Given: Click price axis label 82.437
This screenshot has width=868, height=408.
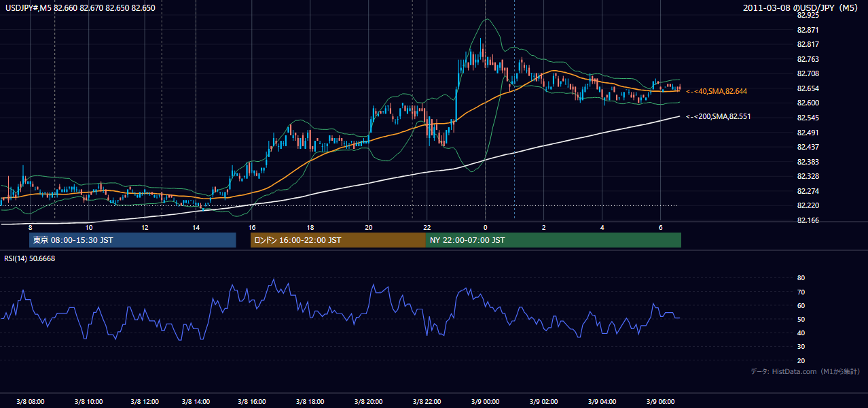Looking at the screenshot, I should click(x=808, y=147).
